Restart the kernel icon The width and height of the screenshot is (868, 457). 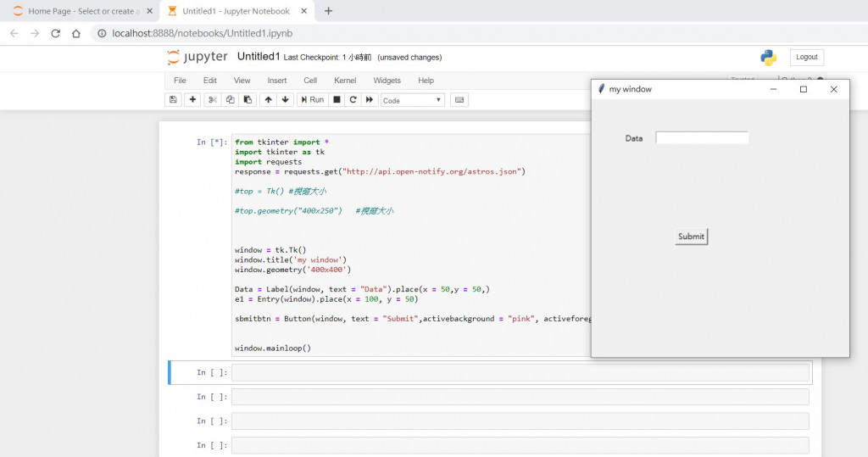[353, 100]
